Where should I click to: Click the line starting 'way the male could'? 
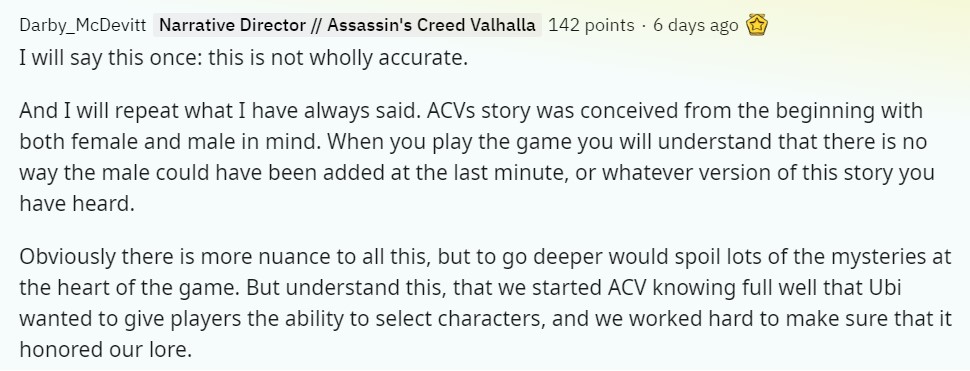pos(476,173)
